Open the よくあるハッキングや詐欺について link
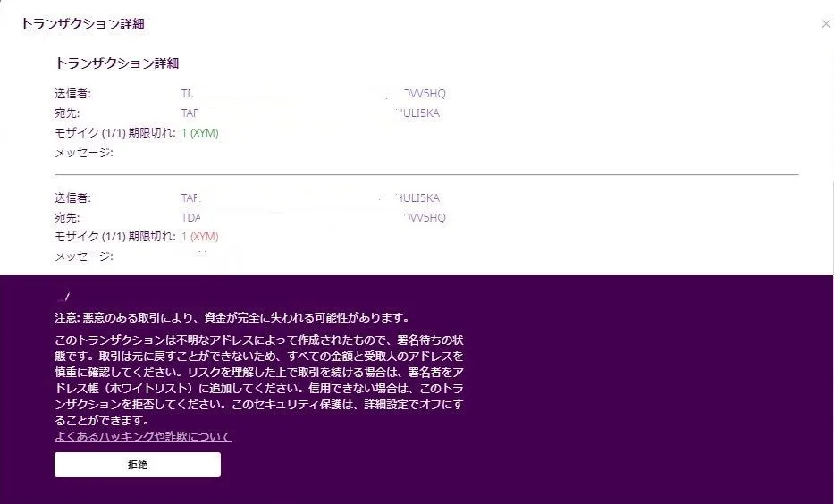Viewport: 834px width, 504px height. (x=143, y=437)
